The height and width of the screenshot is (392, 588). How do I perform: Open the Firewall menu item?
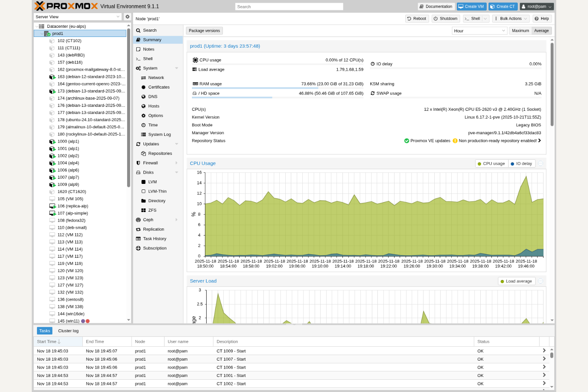pos(158,163)
